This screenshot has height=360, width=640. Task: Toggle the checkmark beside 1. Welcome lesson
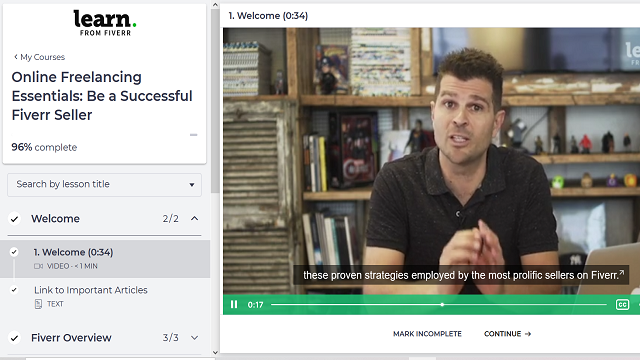pyautogui.click(x=14, y=252)
